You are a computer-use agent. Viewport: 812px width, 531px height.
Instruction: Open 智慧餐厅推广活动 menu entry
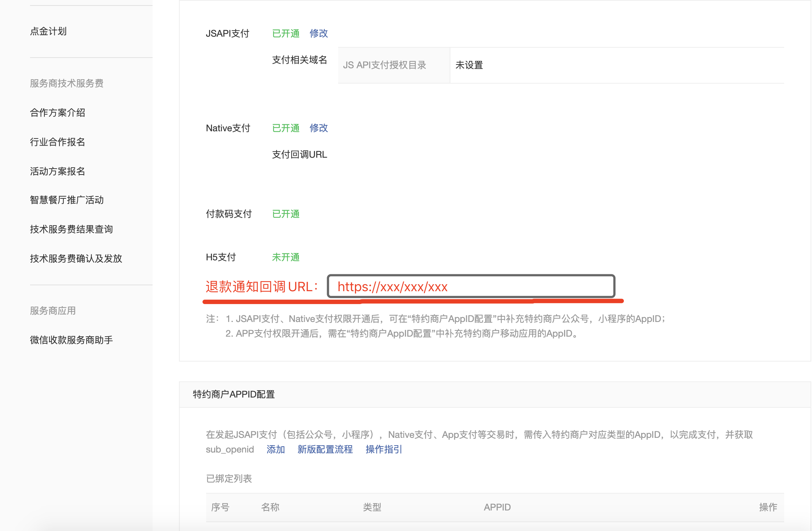pos(67,200)
